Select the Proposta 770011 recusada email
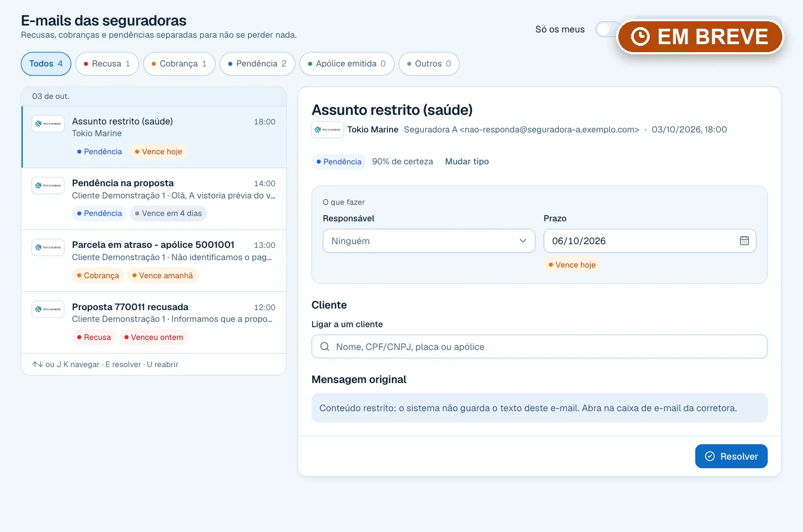Image resolution: width=803 pixels, height=532 pixels. point(154,322)
